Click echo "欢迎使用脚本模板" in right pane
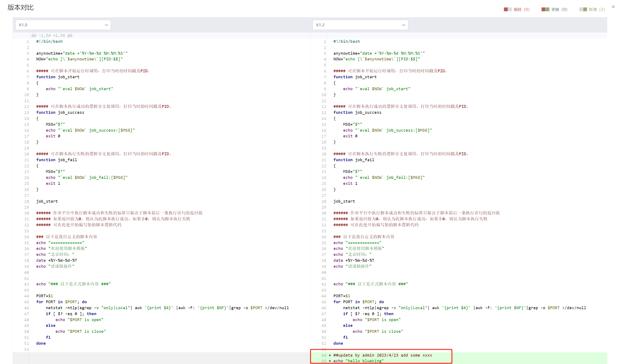The height and width of the screenshot is (364, 620). coord(359,248)
